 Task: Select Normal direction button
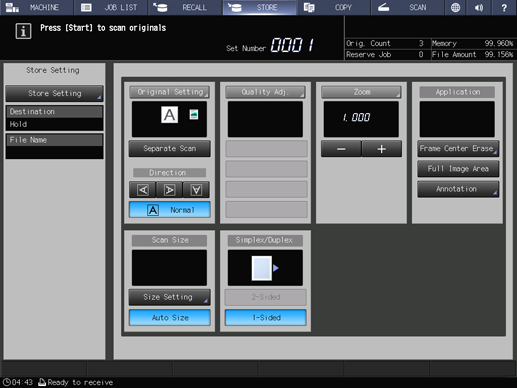[170, 210]
